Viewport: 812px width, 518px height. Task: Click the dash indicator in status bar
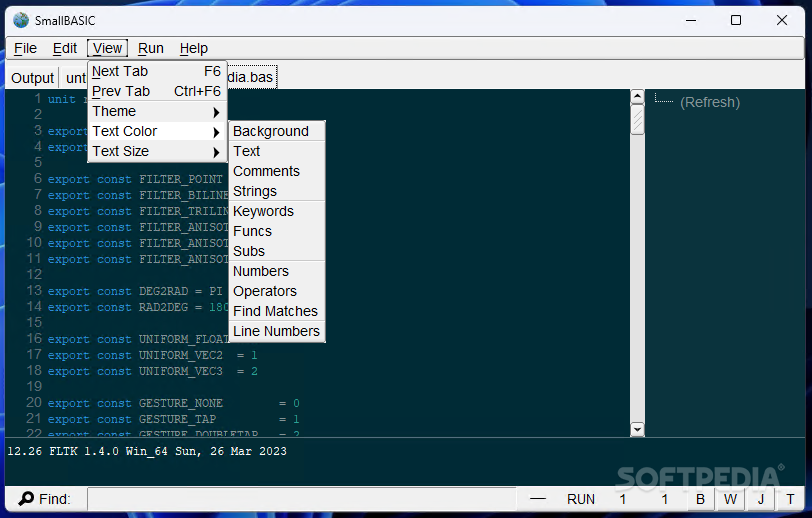(538, 499)
